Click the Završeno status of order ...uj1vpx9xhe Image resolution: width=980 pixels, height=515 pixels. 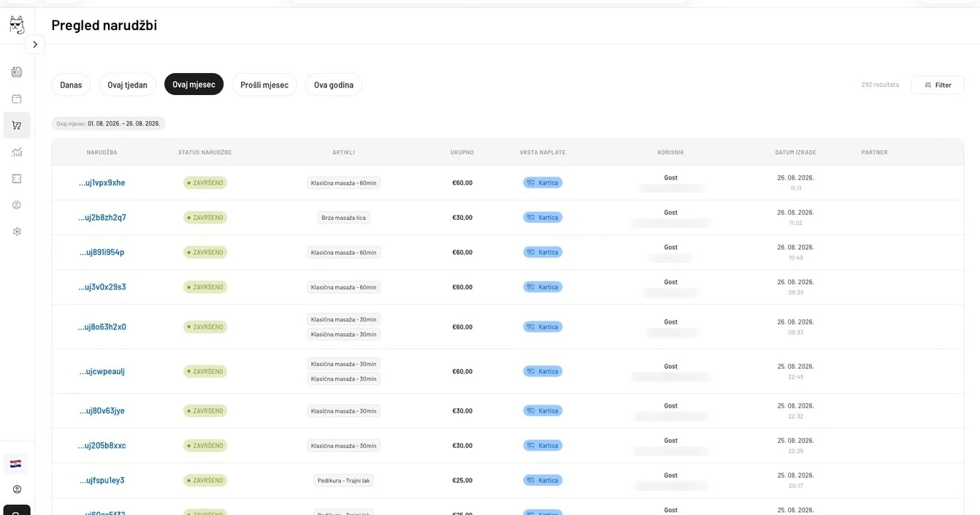point(205,183)
